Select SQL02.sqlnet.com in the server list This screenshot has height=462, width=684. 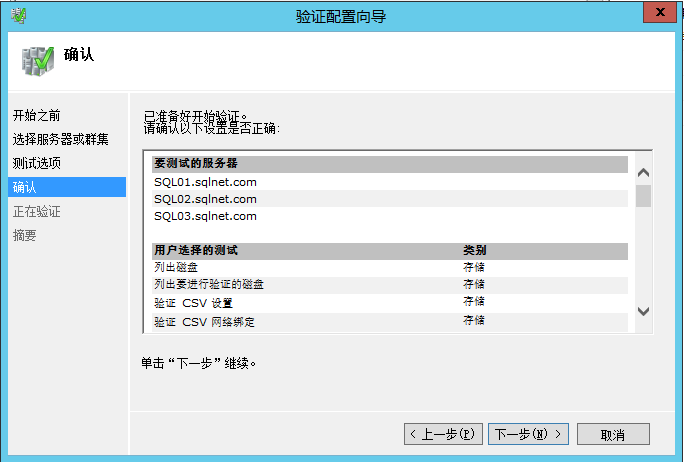pos(390,199)
